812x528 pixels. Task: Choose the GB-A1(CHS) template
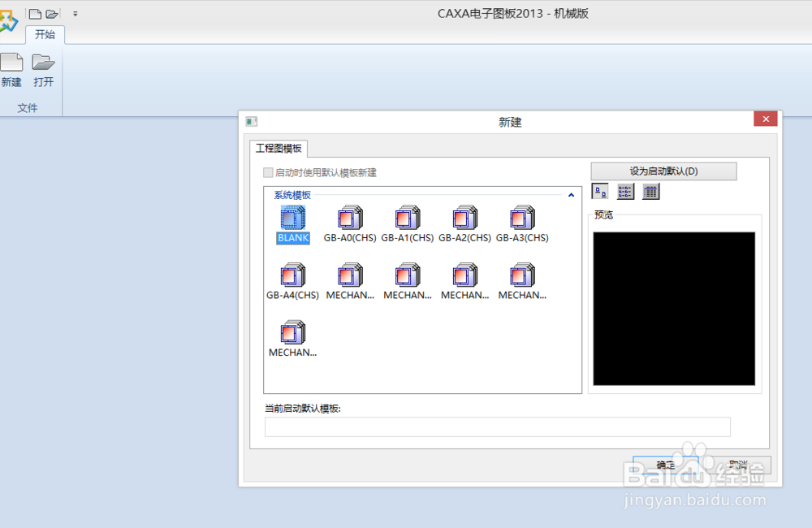point(408,224)
